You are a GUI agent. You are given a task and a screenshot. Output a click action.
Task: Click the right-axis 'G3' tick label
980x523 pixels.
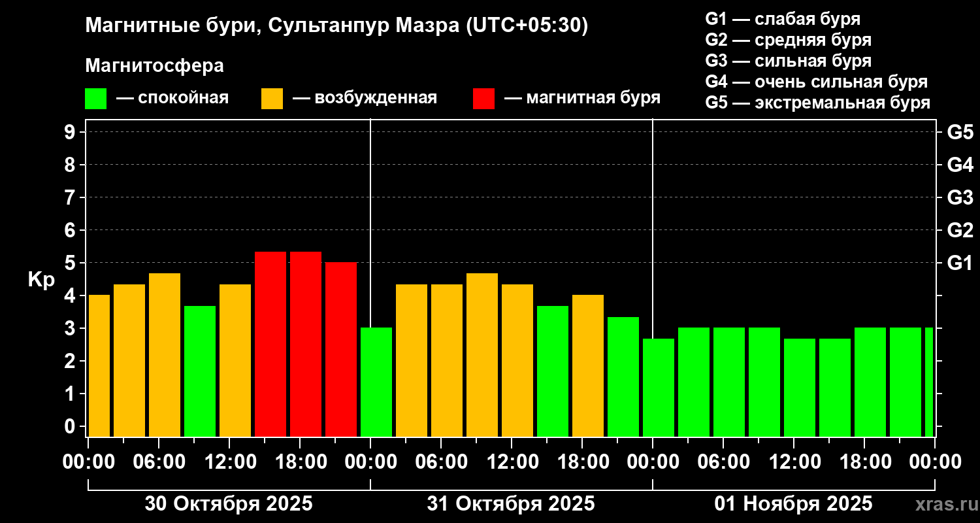point(960,197)
